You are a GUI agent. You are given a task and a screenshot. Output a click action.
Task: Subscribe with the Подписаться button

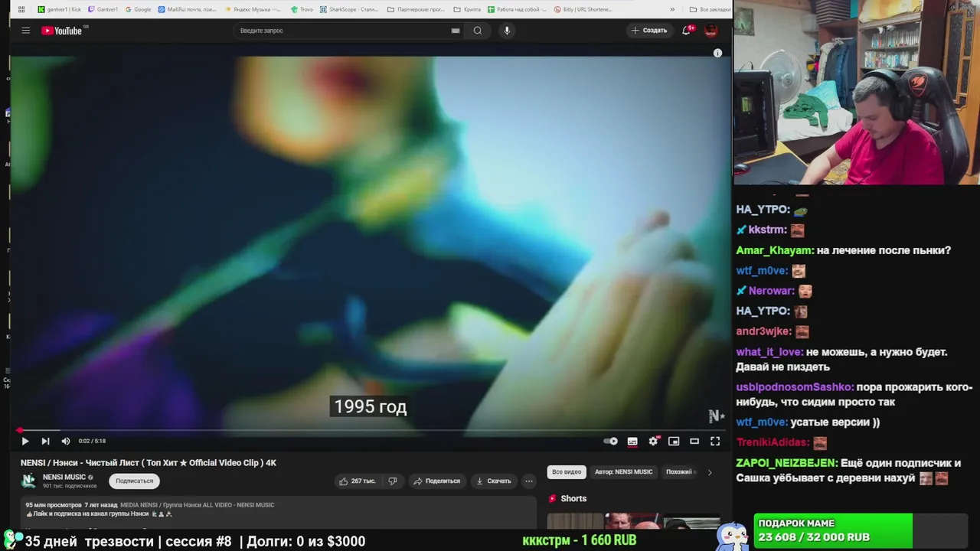click(134, 481)
